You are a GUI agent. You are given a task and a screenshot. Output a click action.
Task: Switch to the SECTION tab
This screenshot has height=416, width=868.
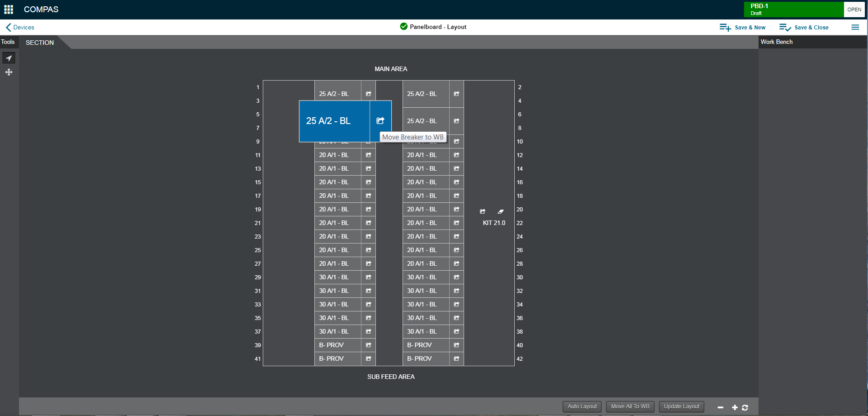[39, 42]
